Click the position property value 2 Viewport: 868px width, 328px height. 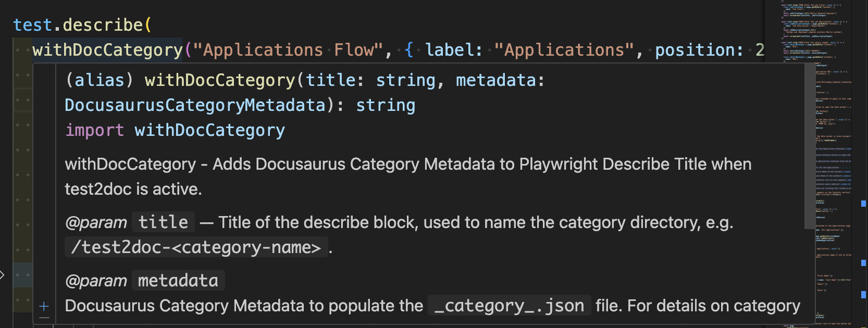[x=761, y=49]
